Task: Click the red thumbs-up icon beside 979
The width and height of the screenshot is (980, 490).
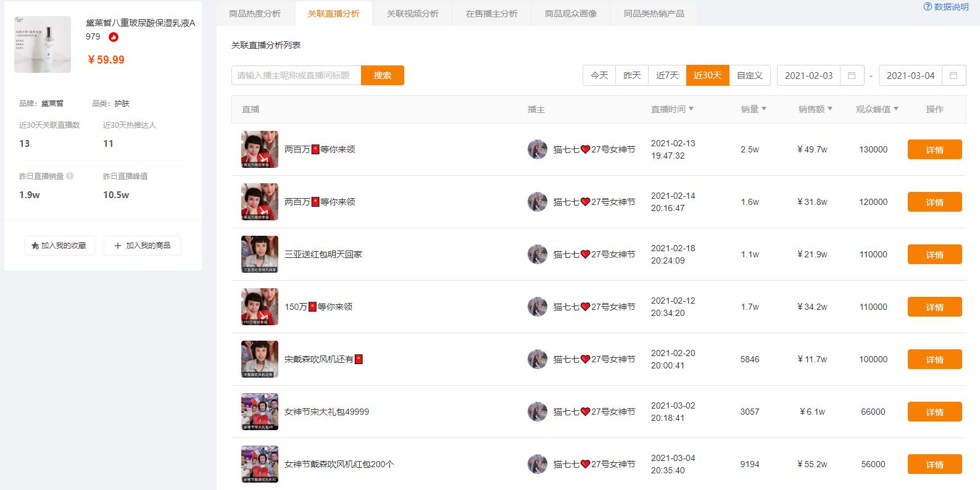Action: tap(114, 37)
